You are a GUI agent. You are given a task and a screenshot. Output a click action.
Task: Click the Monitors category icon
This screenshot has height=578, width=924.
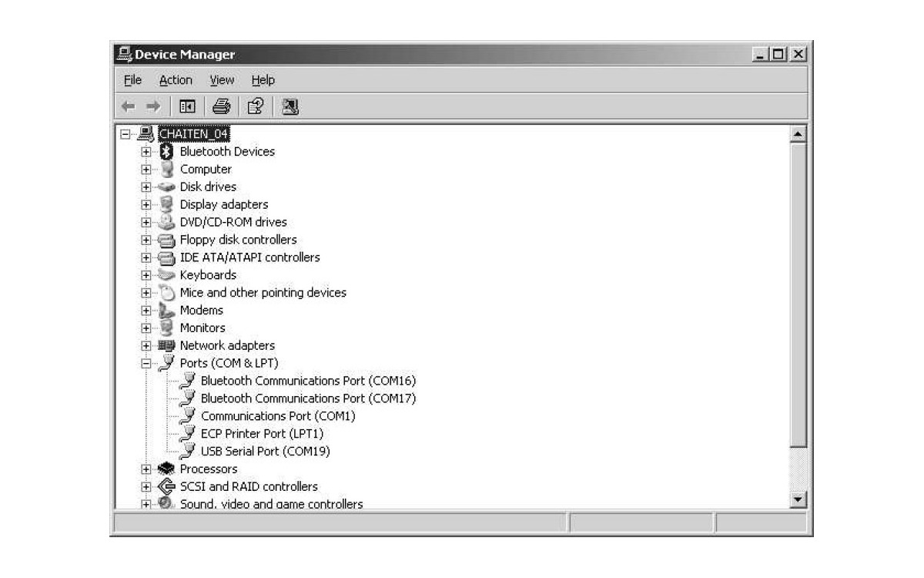point(166,328)
